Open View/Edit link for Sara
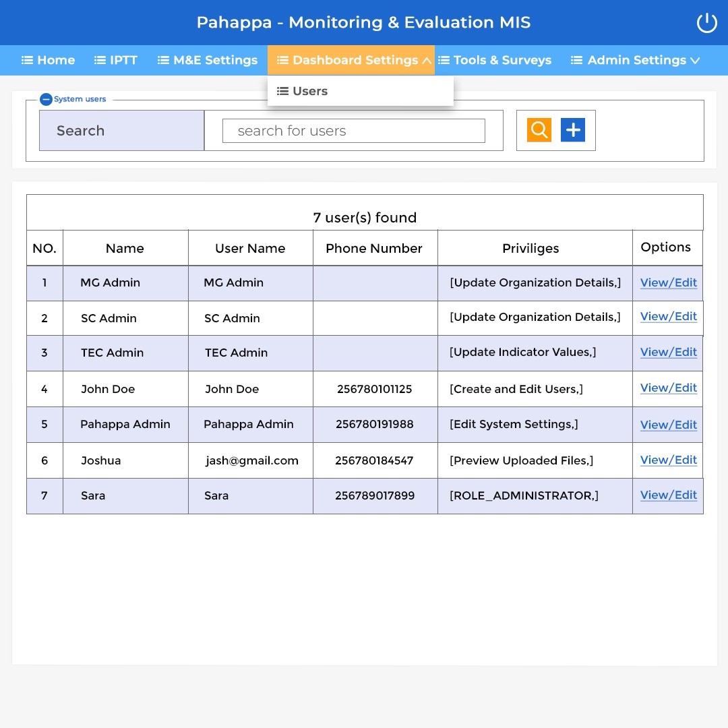 [668, 495]
